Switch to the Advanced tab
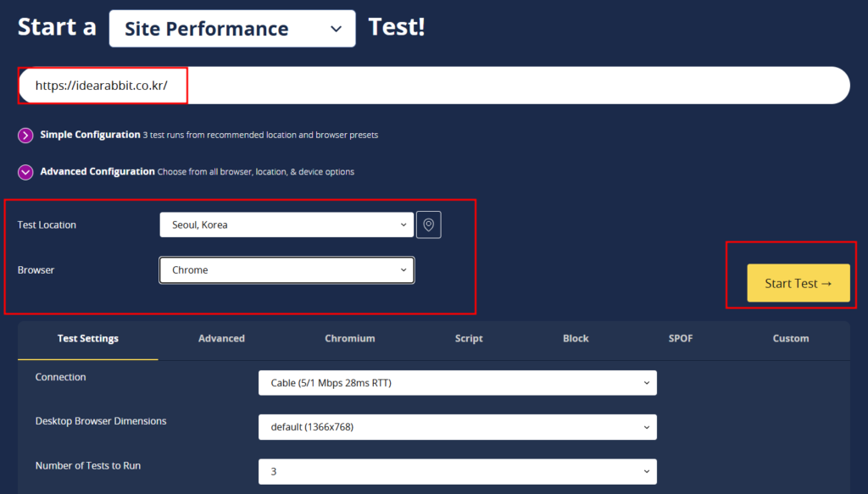 click(x=221, y=339)
